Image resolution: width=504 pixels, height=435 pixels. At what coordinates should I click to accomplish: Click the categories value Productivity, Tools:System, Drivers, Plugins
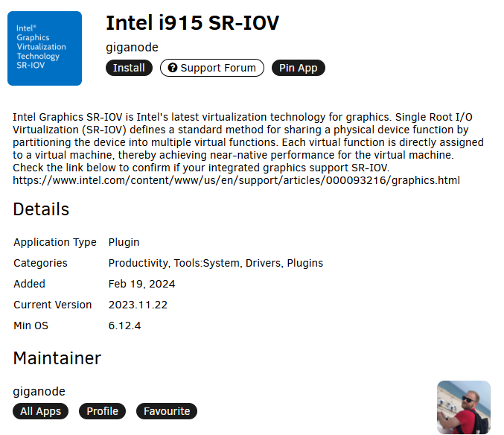point(216,263)
